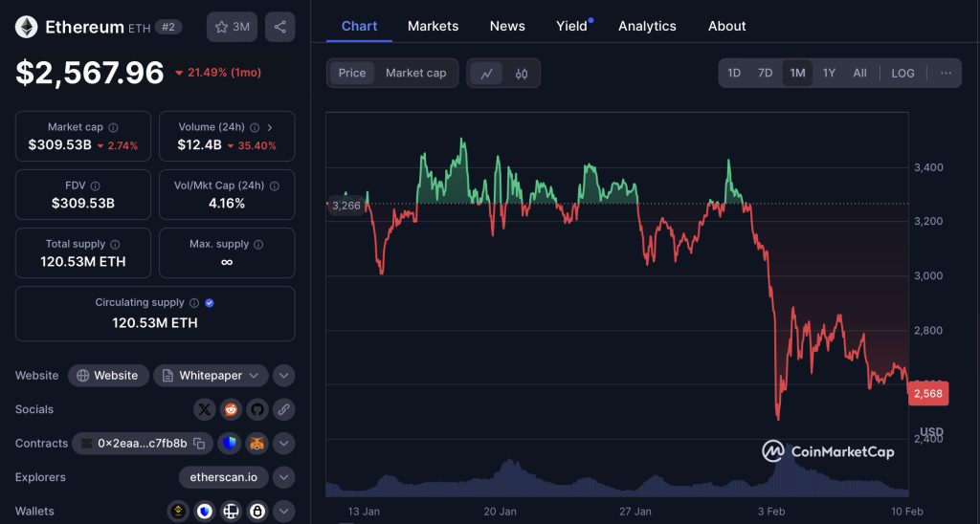The image size is (980, 524).
Task: Open the Analytics tab
Action: [x=648, y=26]
